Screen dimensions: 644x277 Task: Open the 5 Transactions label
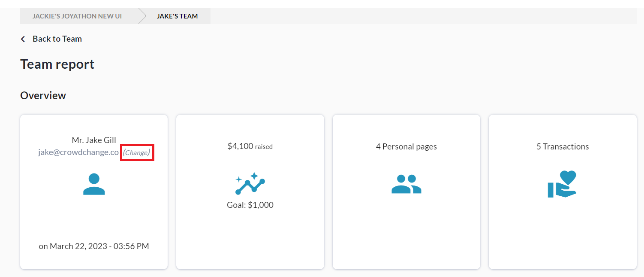pyautogui.click(x=562, y=146)
